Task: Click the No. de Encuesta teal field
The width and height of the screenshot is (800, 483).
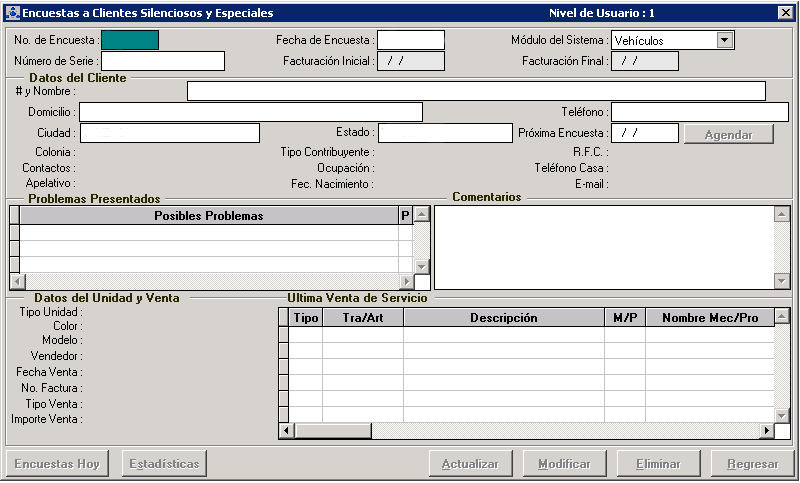Action: point(130,41)
